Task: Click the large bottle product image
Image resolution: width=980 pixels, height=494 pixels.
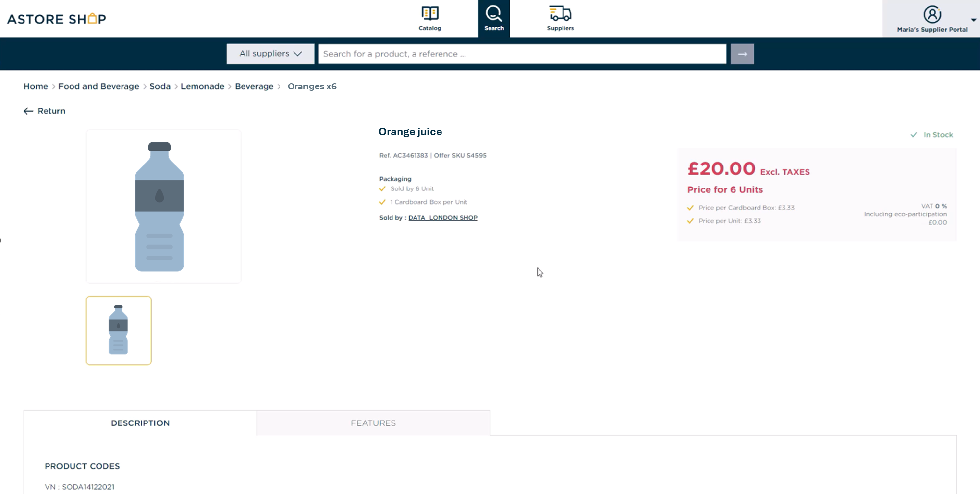Action: (163, 206)
